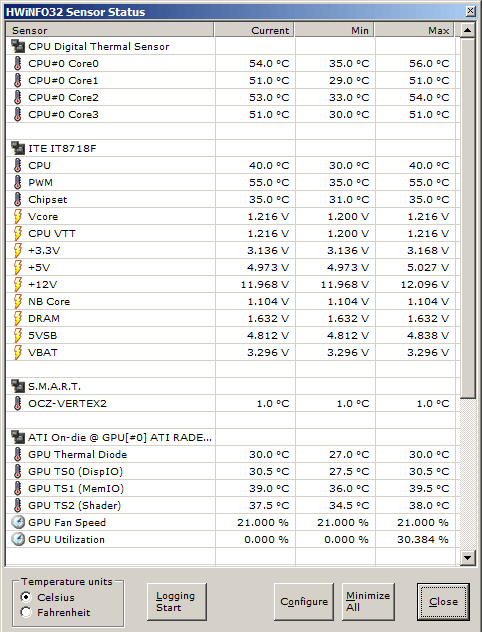Click lightning bolt icon beside 5VSB
Image resolution: width=482 pixels, height=632 pixels.
tap(18, 335)
